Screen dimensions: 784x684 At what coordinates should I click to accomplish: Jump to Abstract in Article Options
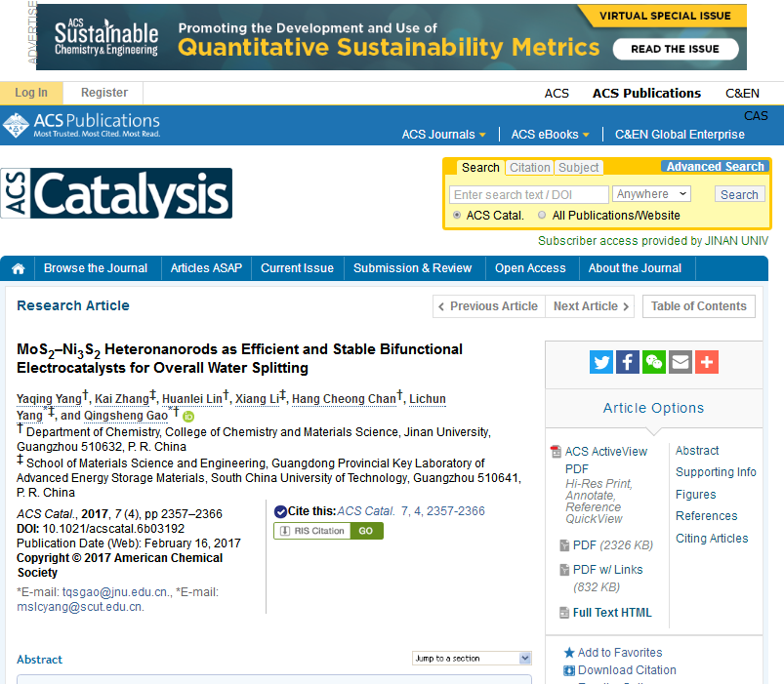[x=697, y=451]
